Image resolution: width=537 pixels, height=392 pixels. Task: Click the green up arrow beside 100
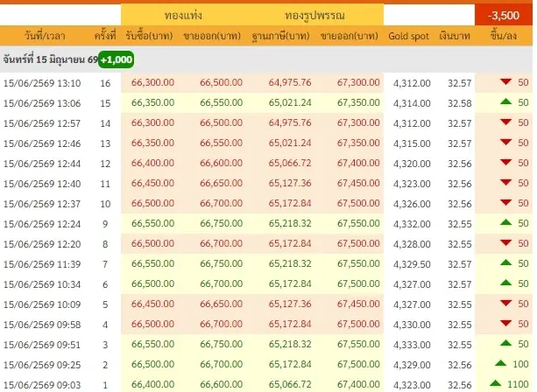click(501, 364)
